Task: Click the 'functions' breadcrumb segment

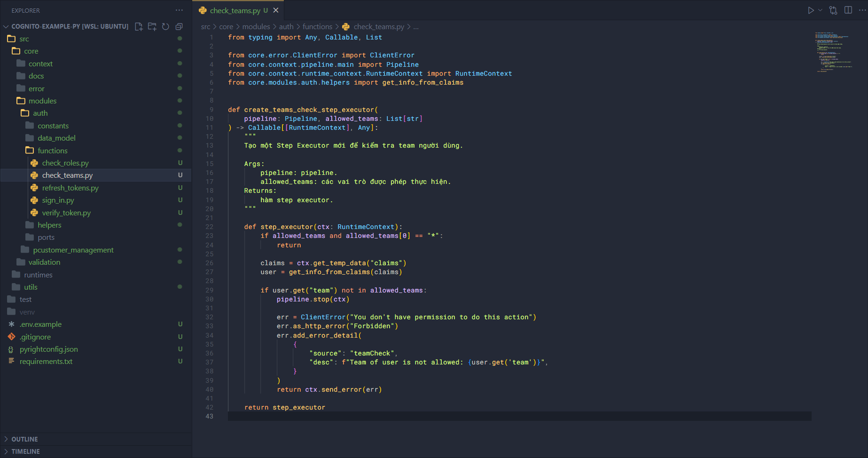Action: (x=317, y=27)
